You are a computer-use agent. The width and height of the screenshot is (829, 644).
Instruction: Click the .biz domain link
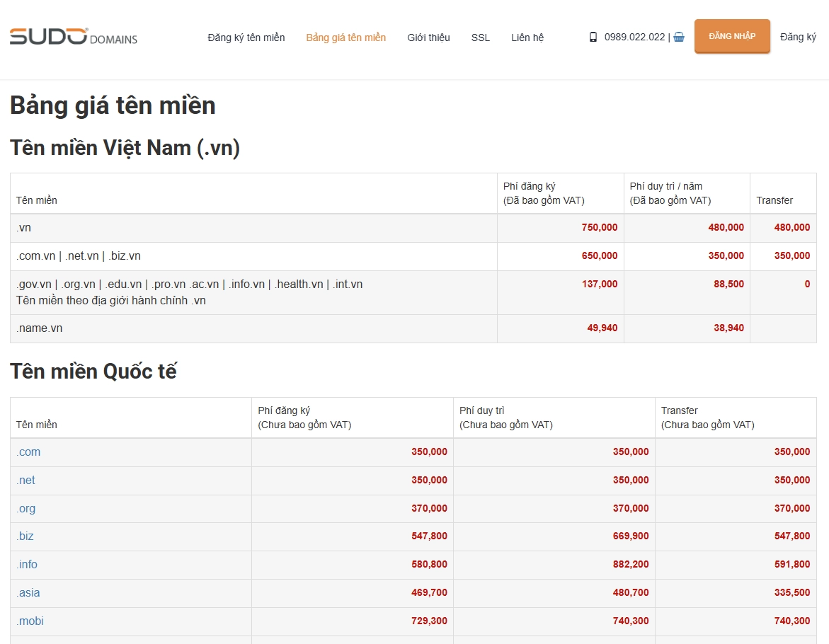point(25,536)
